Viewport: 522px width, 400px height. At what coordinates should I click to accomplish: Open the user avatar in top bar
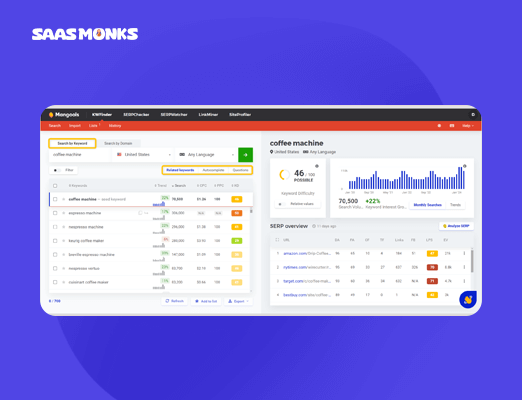[473, 115]
